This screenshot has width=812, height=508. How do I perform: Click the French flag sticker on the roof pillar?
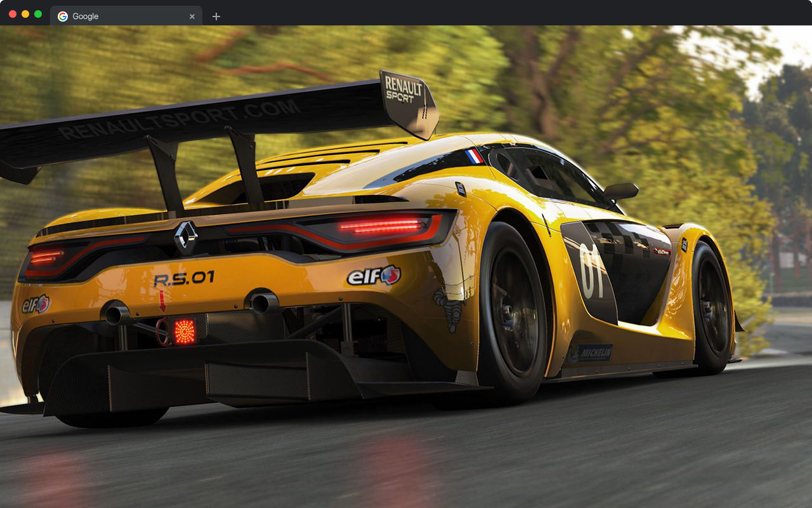(x=473, y=156)
